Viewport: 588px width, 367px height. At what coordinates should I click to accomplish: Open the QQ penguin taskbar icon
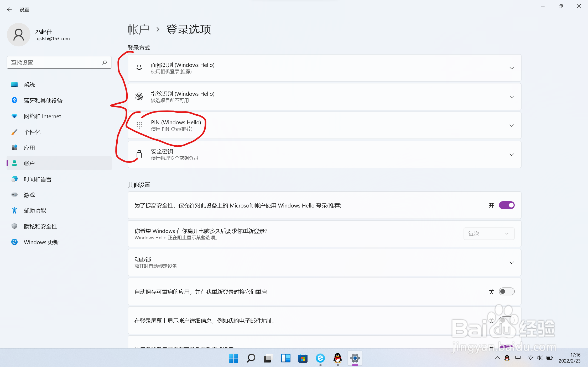click(x=337, y=358)
